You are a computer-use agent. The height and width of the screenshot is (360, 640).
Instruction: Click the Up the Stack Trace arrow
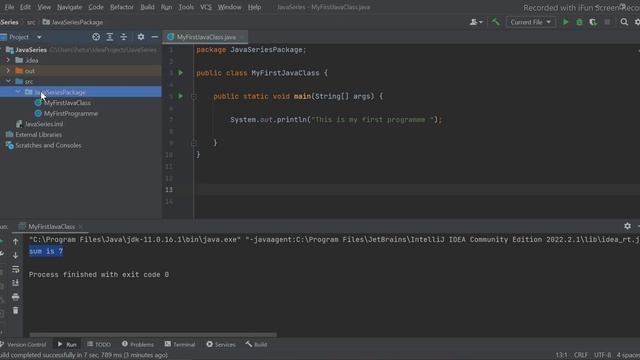tap(16, 242)
